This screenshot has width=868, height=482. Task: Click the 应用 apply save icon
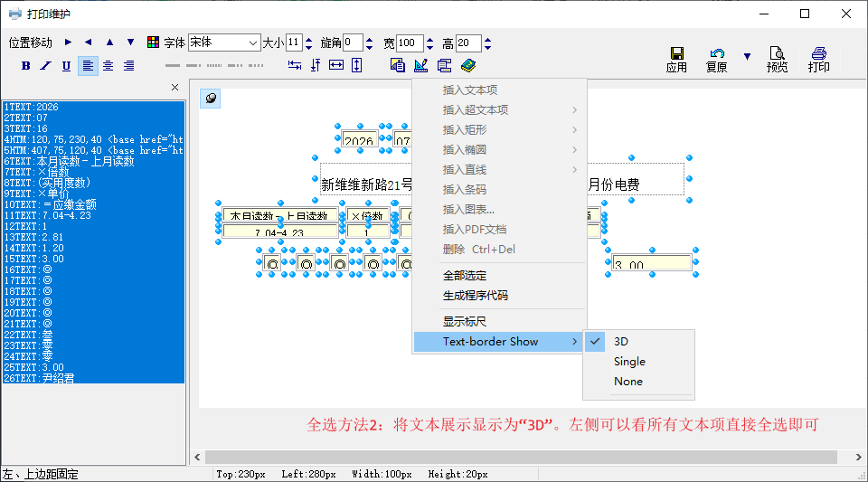[676, 60]
